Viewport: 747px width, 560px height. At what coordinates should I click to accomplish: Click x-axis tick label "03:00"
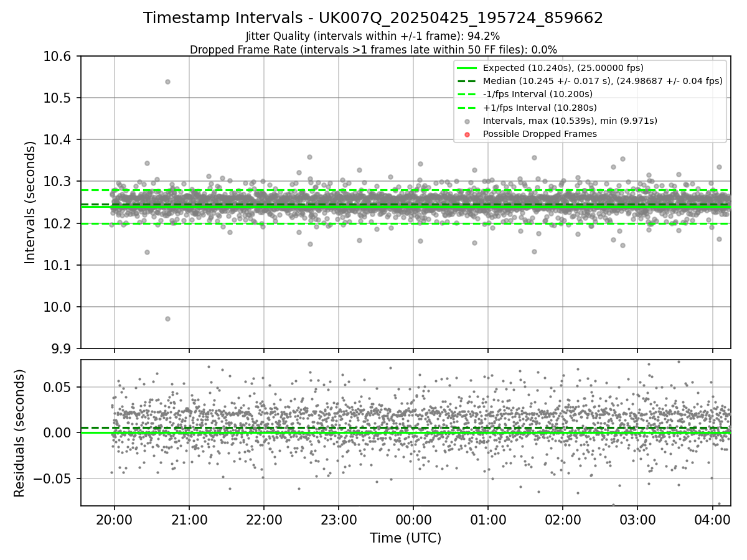[x=637, y=519]
